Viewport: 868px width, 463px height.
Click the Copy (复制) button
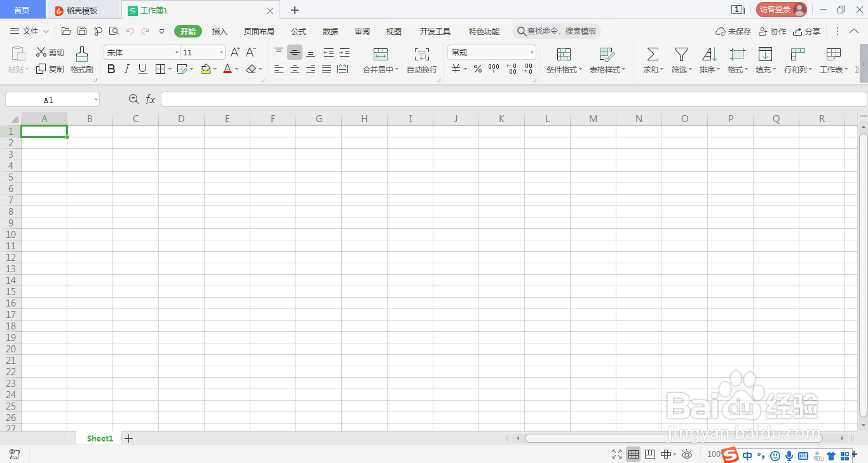[x=50, y=69]
